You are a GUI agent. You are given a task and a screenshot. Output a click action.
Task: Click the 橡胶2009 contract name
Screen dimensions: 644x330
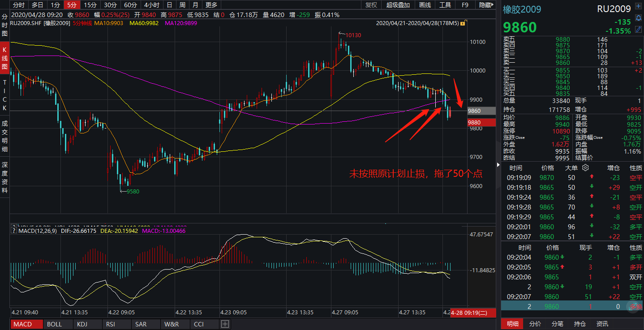tap(522, 9)
